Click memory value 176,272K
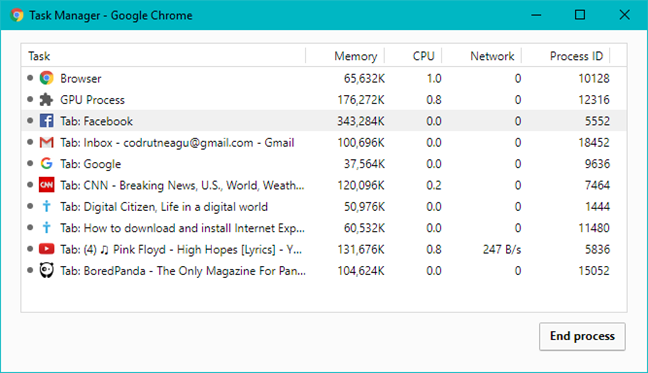Viewport: 648px width, 373px height. click(x=361, y=100)
